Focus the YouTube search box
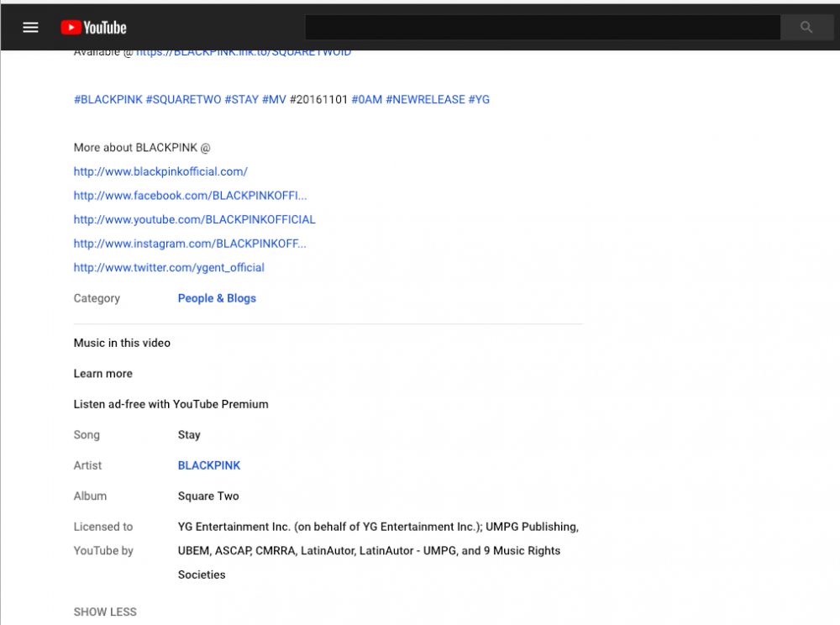 (x=542, y=28)
